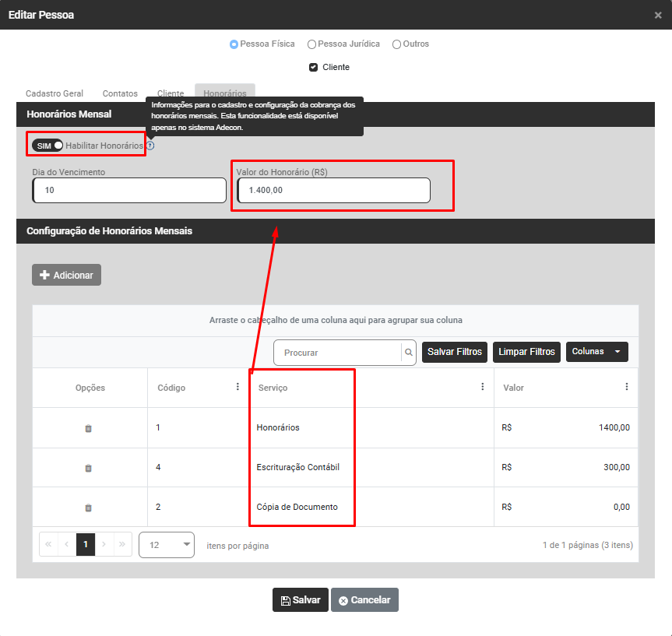The width and height of the screenshot is (672, 636).
Task: Delete the Honorários row with trash icon
Action: (88, 428)
